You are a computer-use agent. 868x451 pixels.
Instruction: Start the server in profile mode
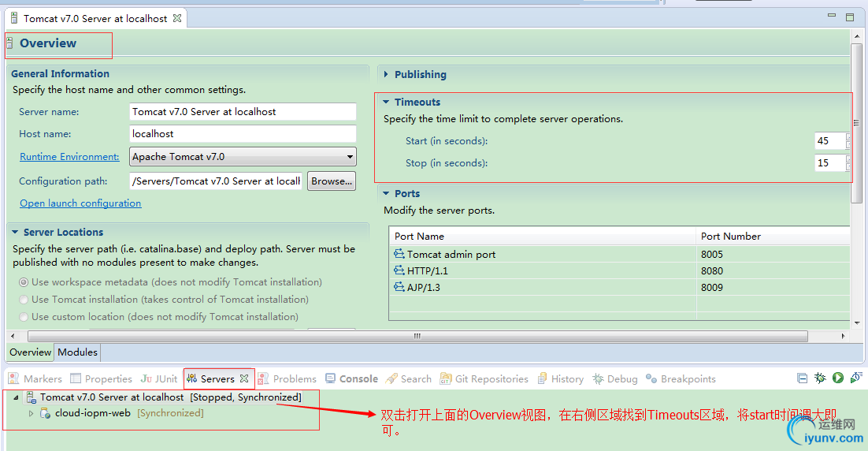coord(856,378)
